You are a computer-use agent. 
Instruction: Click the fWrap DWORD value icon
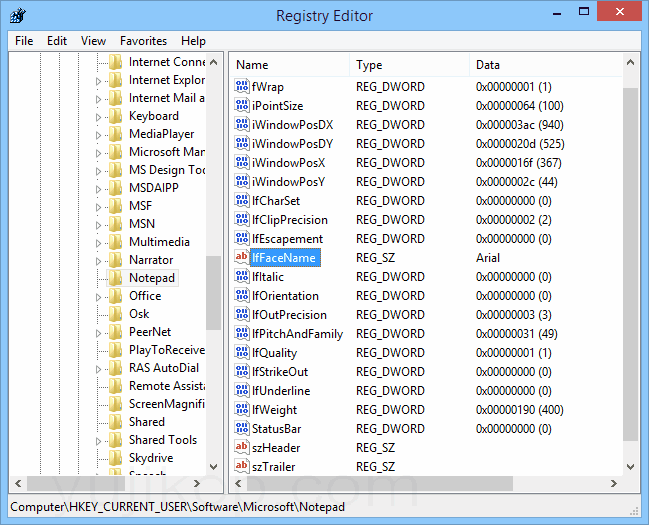[x=242, y=87]
